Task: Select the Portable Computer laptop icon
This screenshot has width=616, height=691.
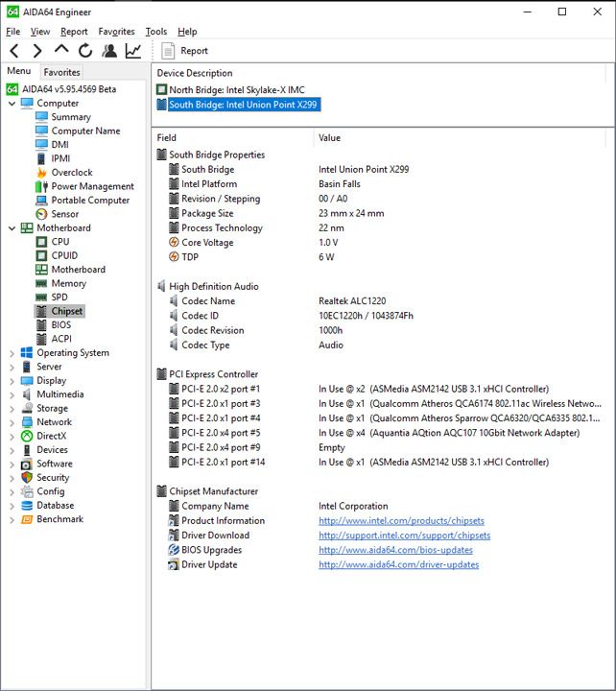Action: pyautogui.click(x=41, y=201)
